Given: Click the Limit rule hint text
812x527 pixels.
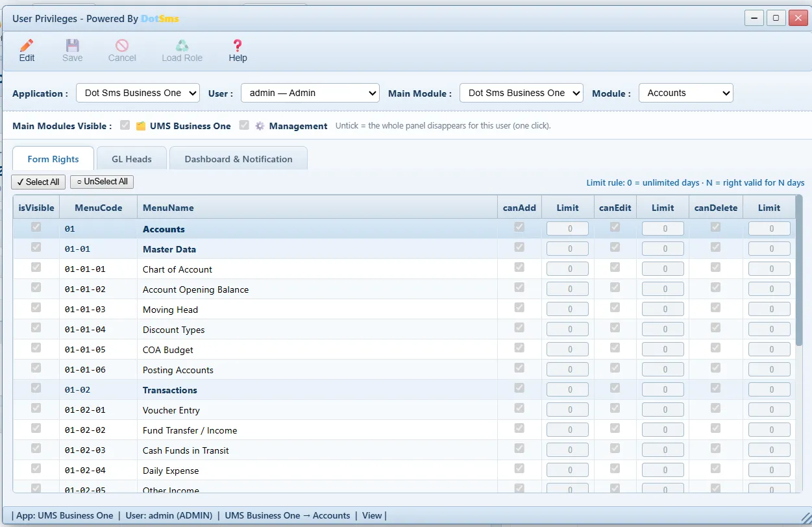Looking at the screenshot, I should (695, 183).
